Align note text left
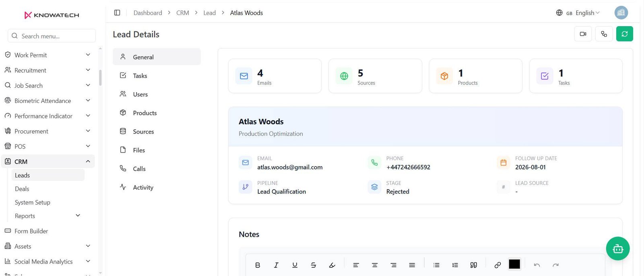The height and width of the screenshot is (276, 644). click(x=356, y=265)
